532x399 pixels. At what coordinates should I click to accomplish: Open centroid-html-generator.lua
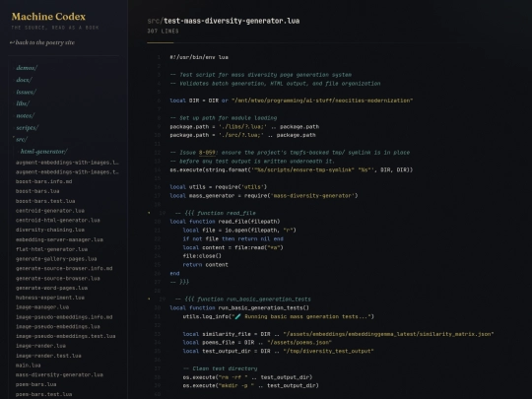(x=58, y=221)
